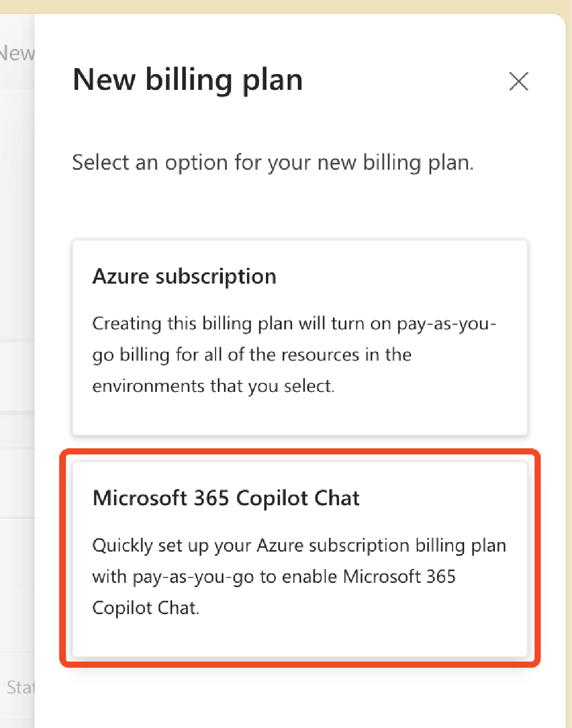Click the New billing plan title

point(188,79)
